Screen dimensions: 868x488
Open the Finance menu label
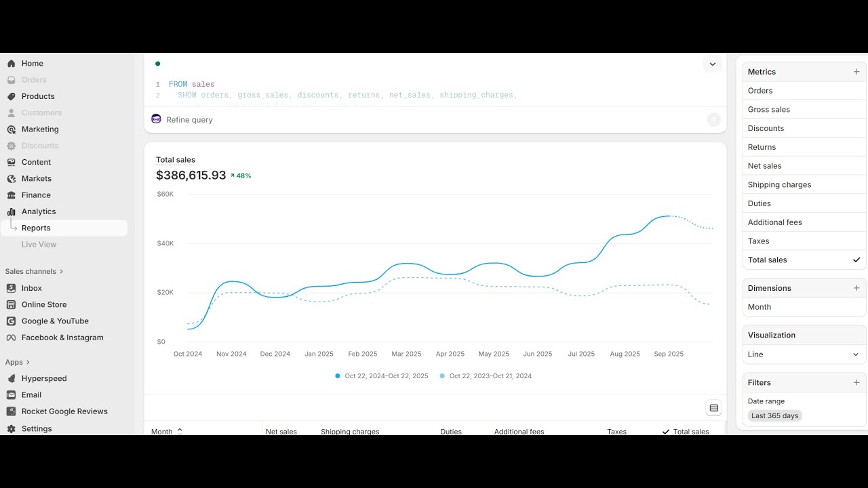[36, 195]
